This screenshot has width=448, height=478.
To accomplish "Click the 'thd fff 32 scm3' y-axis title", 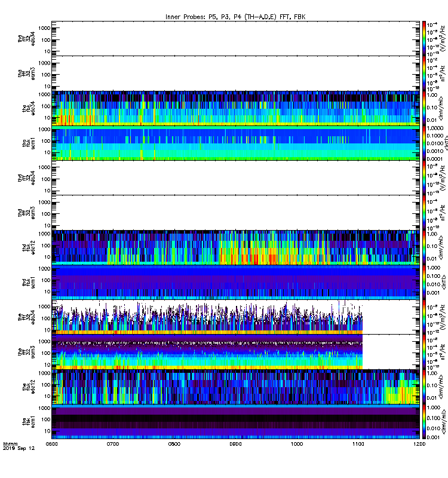I will [x=26, y=213].
